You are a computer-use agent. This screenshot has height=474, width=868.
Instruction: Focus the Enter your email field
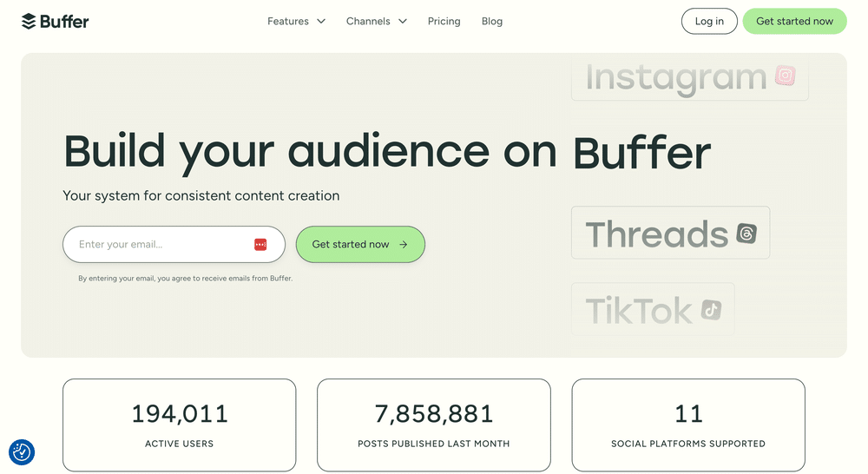[174, 244]
